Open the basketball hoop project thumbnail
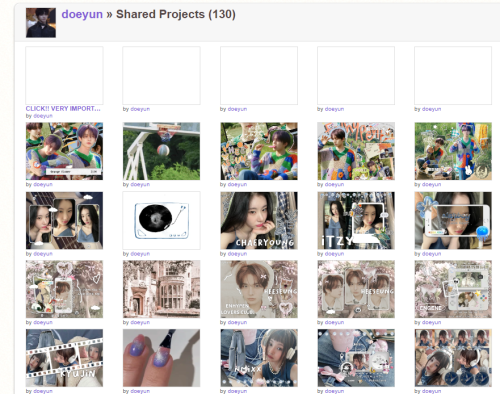500x394 pixels. pos(161,151)
